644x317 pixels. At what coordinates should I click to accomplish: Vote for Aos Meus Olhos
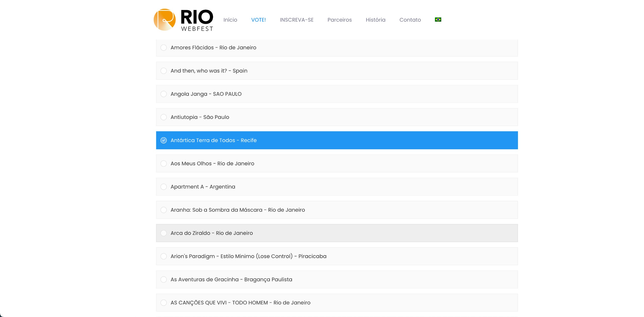164,164
